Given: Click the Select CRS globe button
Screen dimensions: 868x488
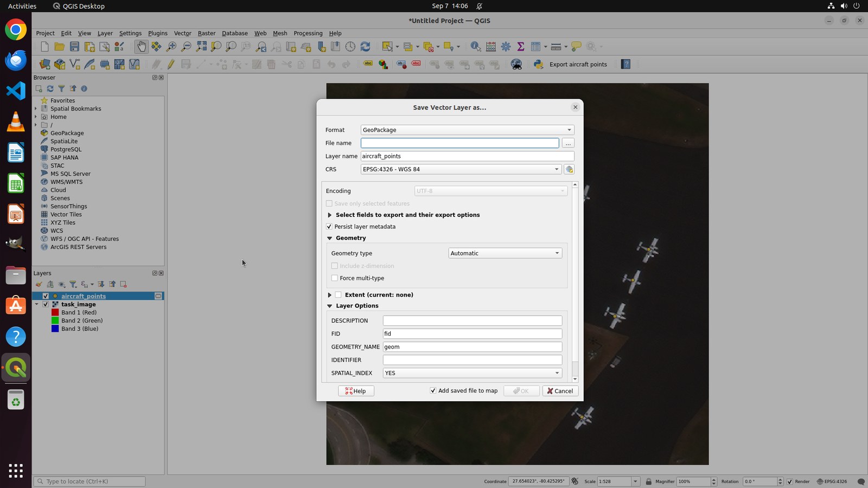Looking at the screenshot, I should point(569,169).
